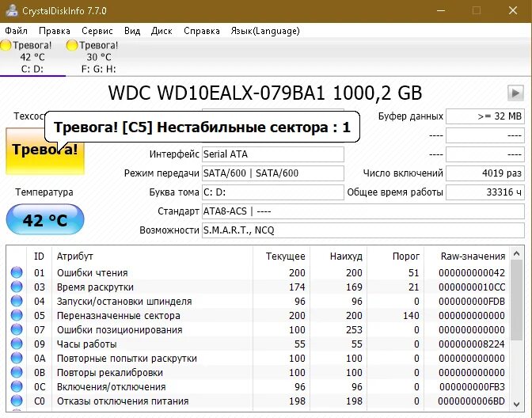This screenshot has width=532, height=418.
Task: Click the disk title WDC WD10EALX-079BA1
Action: (217, 93)
